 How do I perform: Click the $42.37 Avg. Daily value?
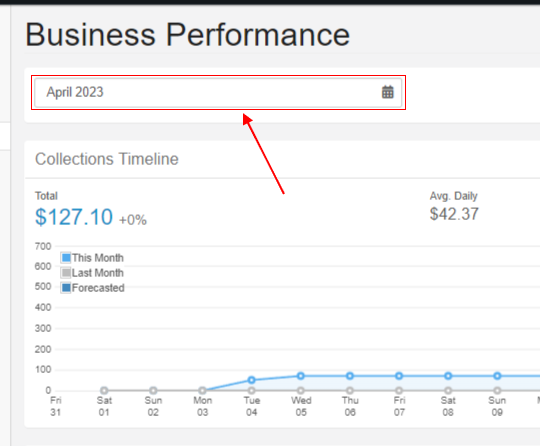click(454, 214)
